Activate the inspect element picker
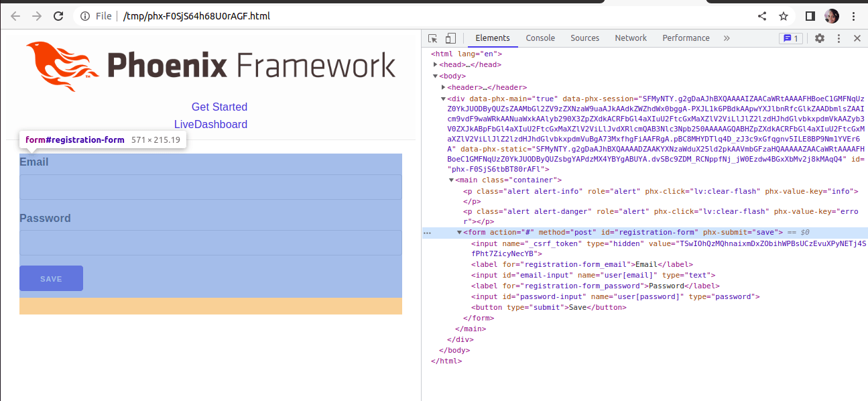 click(433, 38)
